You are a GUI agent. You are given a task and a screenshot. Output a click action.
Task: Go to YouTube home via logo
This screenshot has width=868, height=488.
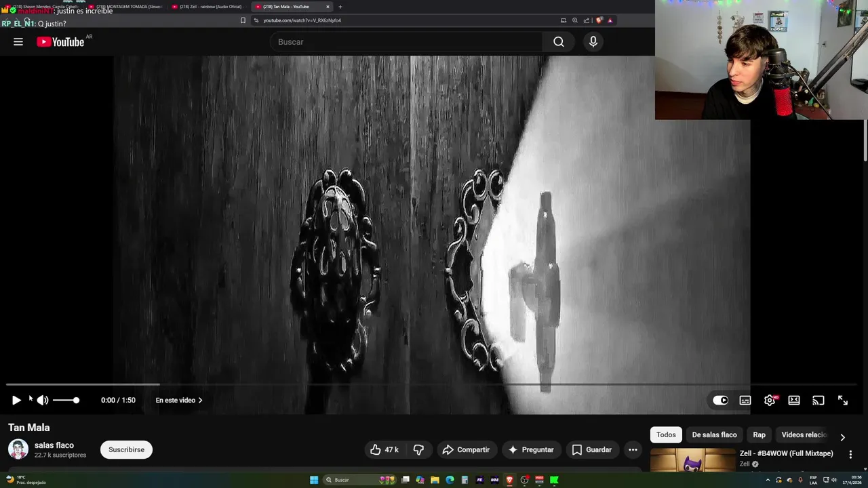point(60,42)
